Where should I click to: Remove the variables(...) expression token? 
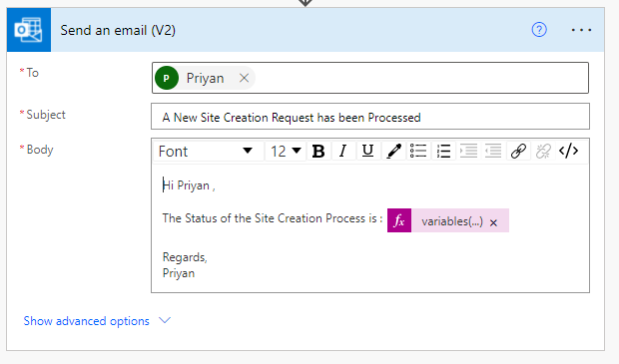tap(493, 222)
